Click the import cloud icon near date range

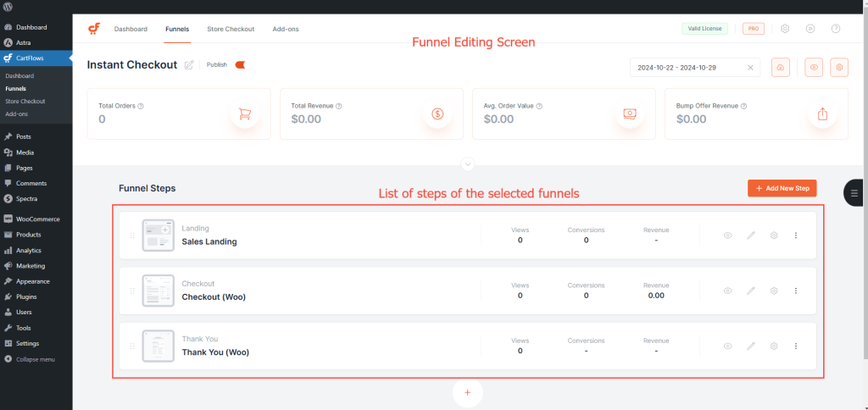coord(780,68)
